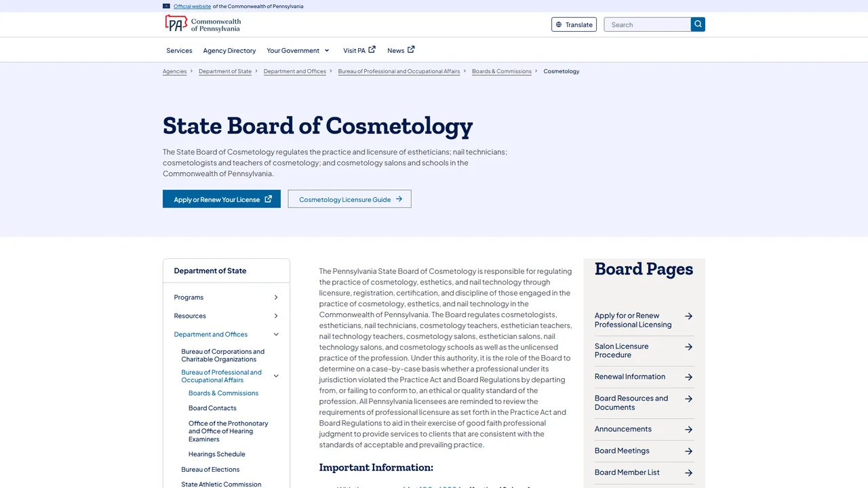Open Bureau of Corporations and Charitable Organizations
The width and height of the screenshot is (868, 488).
coord(223,355)
